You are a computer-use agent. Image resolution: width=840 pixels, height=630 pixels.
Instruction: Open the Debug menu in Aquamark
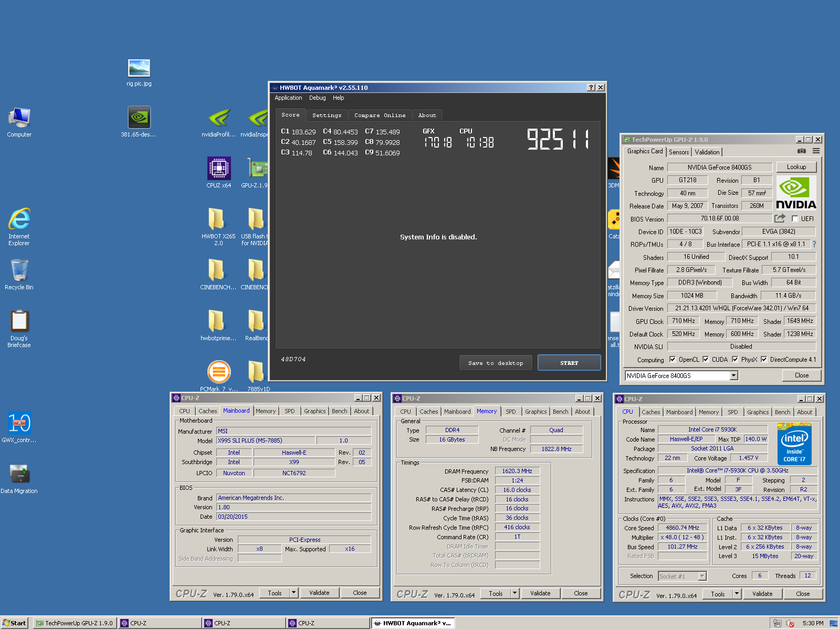click(317, 98)
